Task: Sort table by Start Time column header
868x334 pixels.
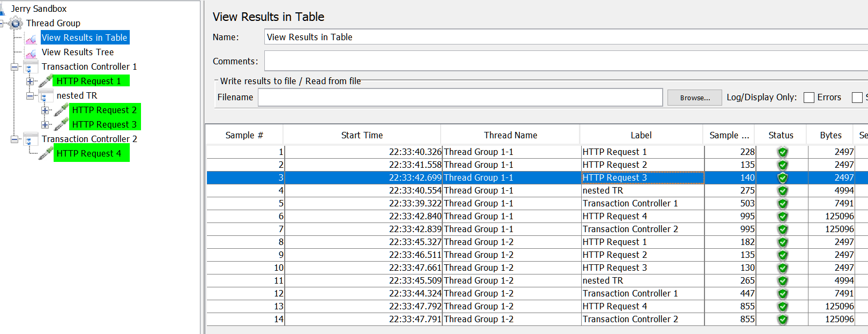Action: pyautogui.click(x=362, y=135)
